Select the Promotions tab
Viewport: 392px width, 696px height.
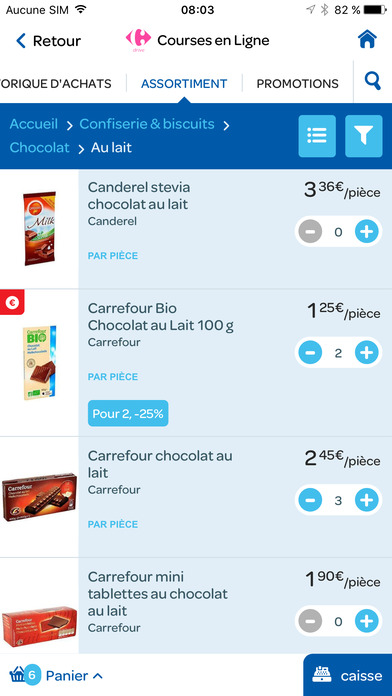click(297, 83)
